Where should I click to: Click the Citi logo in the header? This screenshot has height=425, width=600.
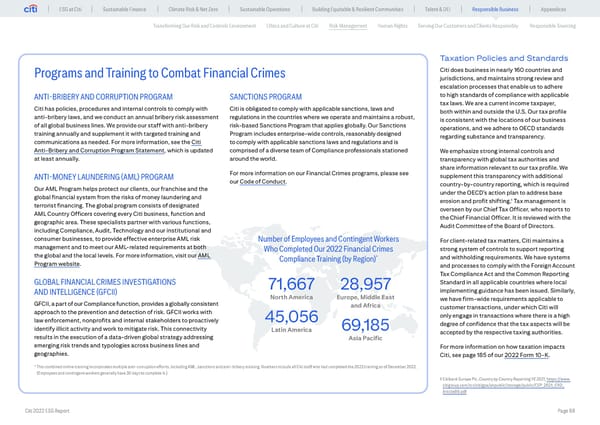pos(21,9)
